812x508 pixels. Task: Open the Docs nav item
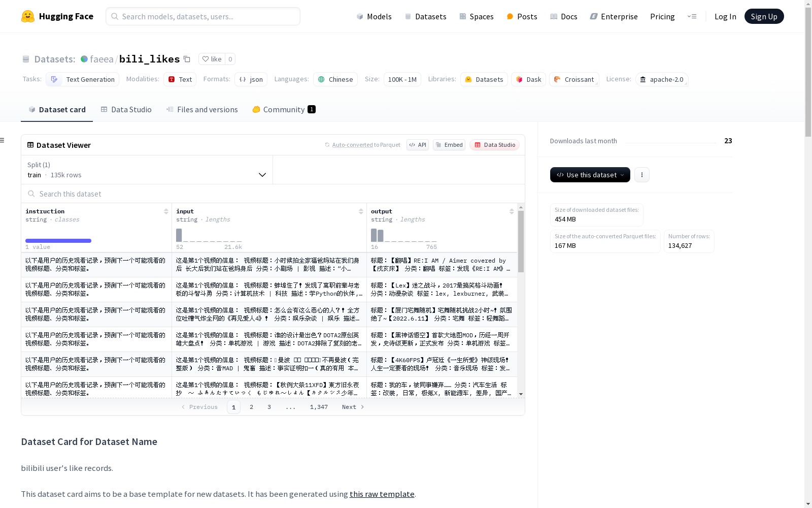(564, 16)
